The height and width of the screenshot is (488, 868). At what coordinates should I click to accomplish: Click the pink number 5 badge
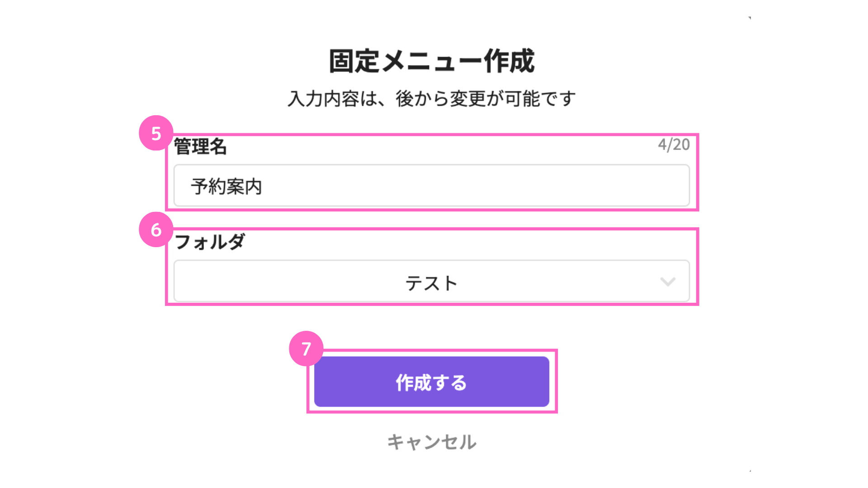click(x=156, y=133)
